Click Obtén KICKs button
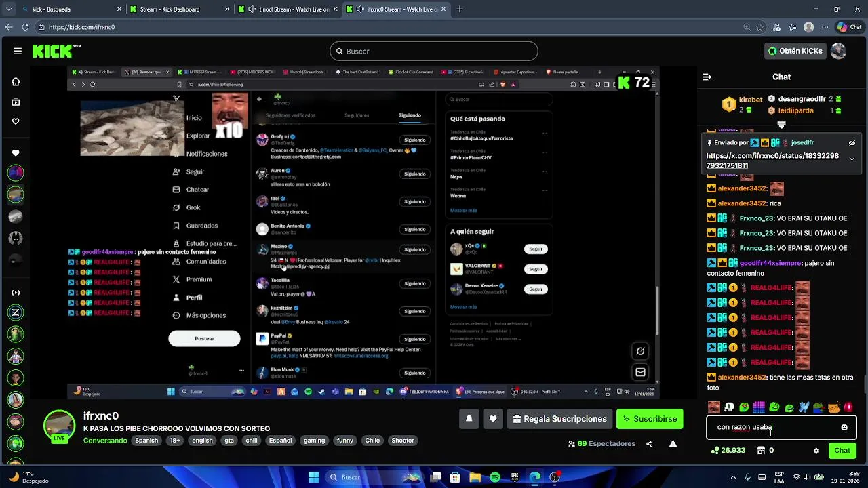Image resolution: width=868 pixels, height=488 pixels. tap(795, 51)
